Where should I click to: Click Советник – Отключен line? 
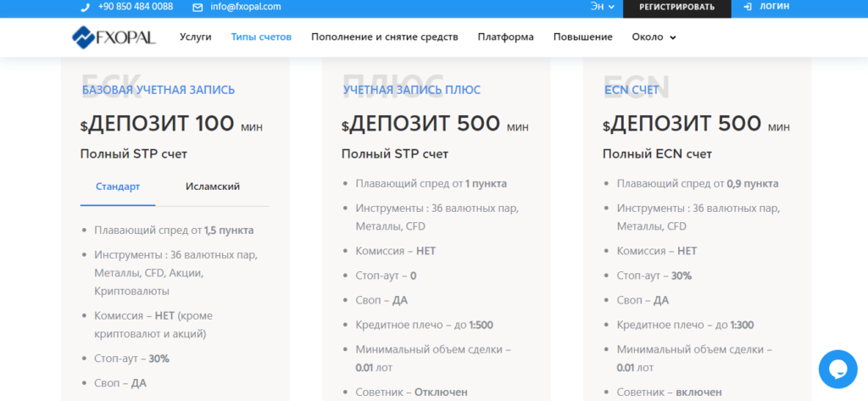point(411,393)
